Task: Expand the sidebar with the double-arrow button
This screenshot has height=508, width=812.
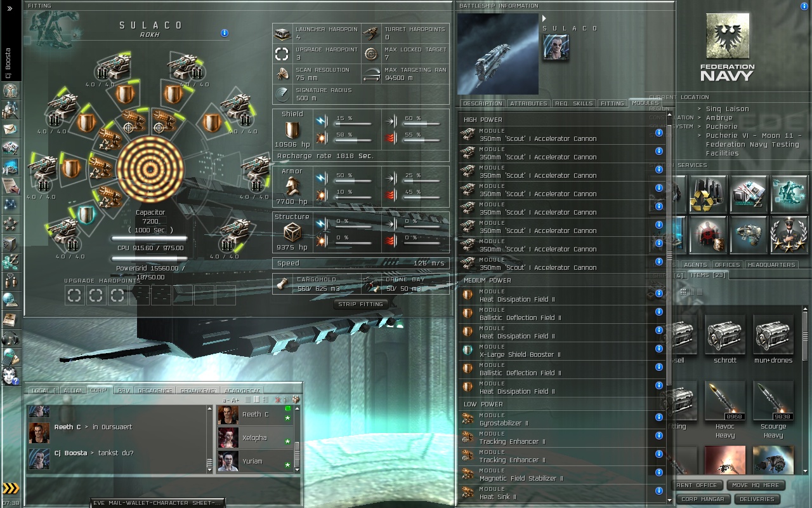Action: (x=10, y=8)
